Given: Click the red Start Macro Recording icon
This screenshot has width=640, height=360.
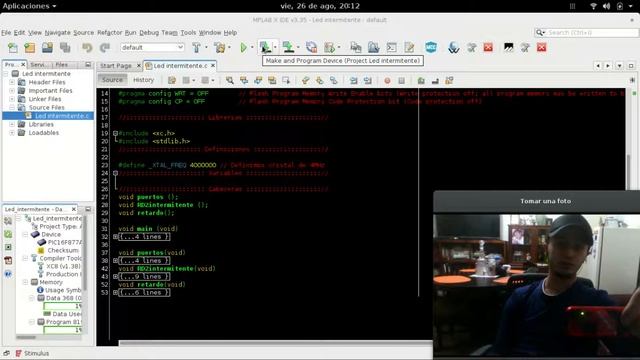Looking at the screenshot, I should 387,80.
